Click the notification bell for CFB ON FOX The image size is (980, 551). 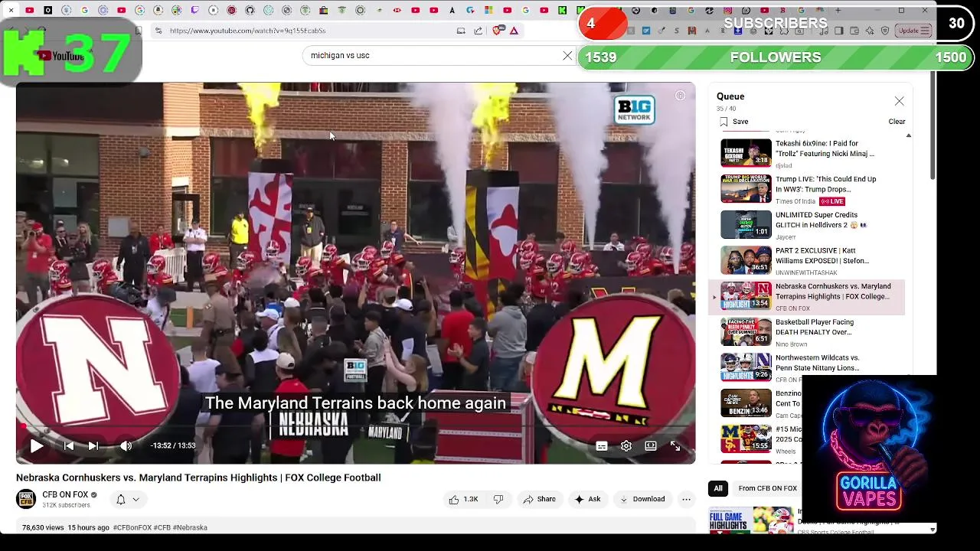click(x=120, y=499)
